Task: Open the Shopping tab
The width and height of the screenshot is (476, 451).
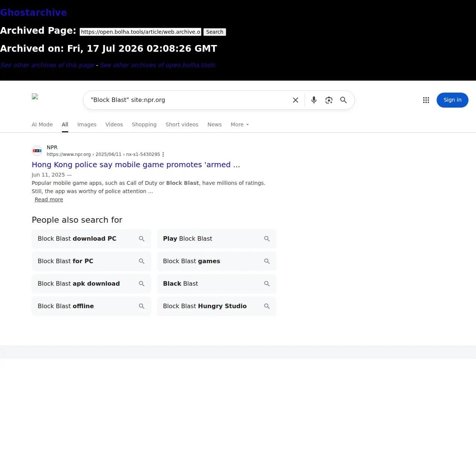Action: [x=144, y=124]
